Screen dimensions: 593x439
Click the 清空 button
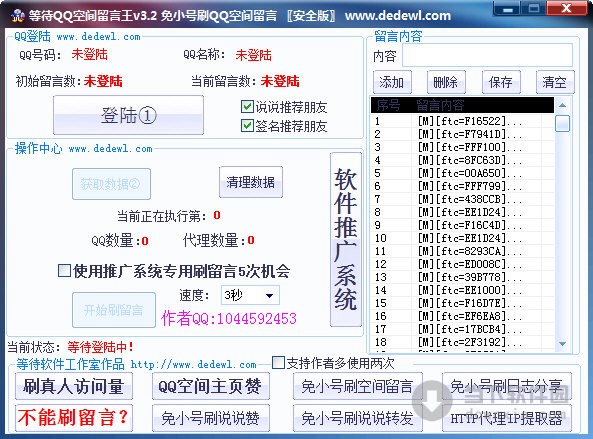click(x=555, y=82)
